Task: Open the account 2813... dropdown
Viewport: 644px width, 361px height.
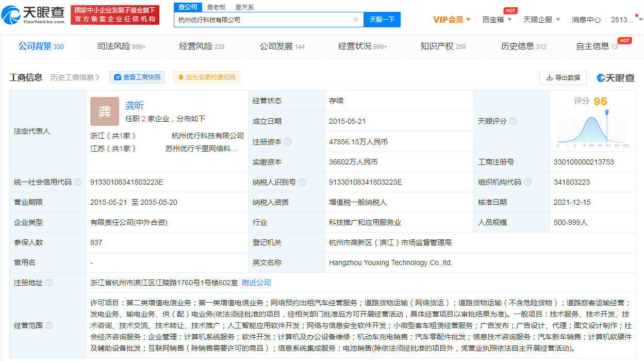Action: (626, 20)
